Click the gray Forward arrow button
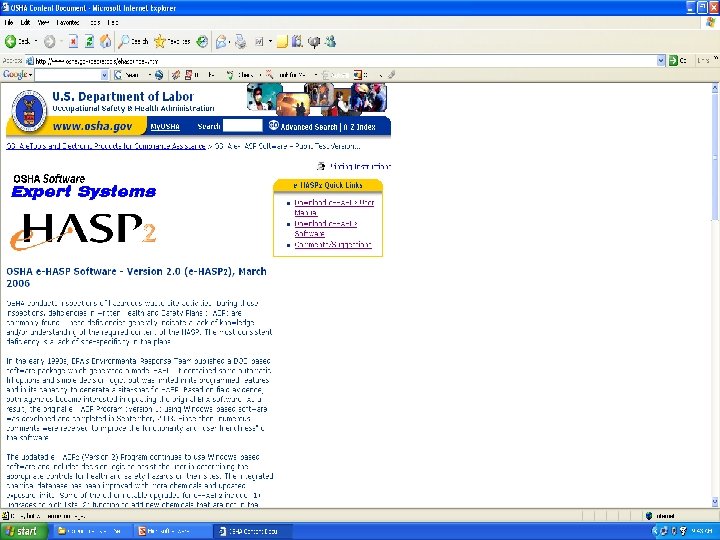The height and width of the screenshot is (540, 720). pos(49,42)
